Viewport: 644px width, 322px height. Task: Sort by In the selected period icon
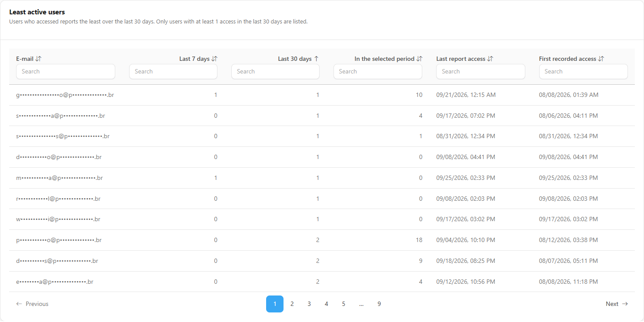[x=419, y=59]
